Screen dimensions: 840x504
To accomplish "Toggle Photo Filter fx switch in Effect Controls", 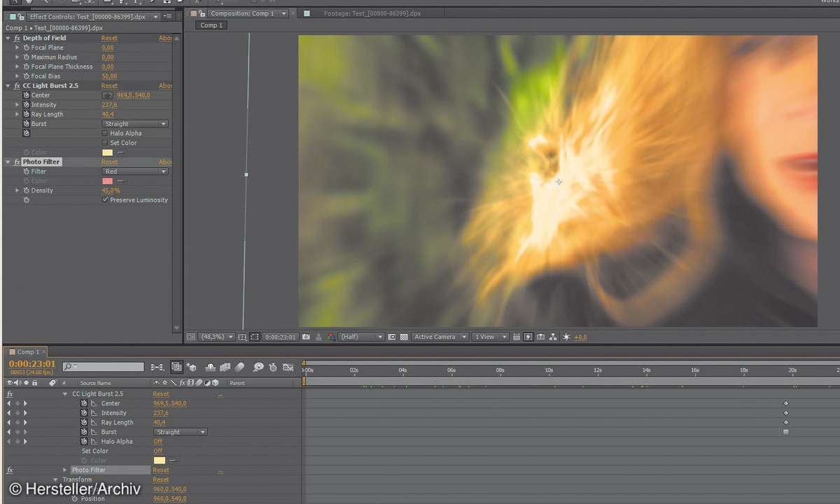I will point(17,162).
